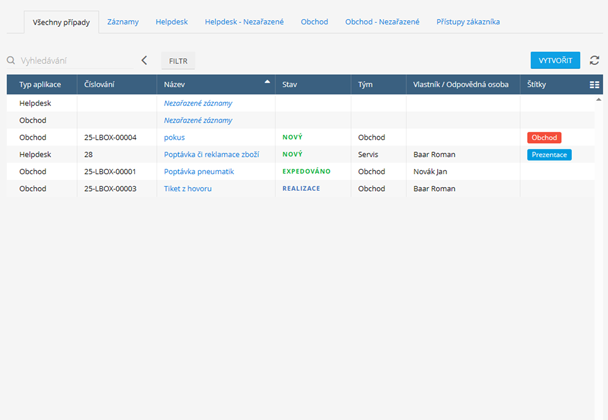Sort by Typ aplikace column
Screen dimensions: 608x420
[x=40, y=85]
